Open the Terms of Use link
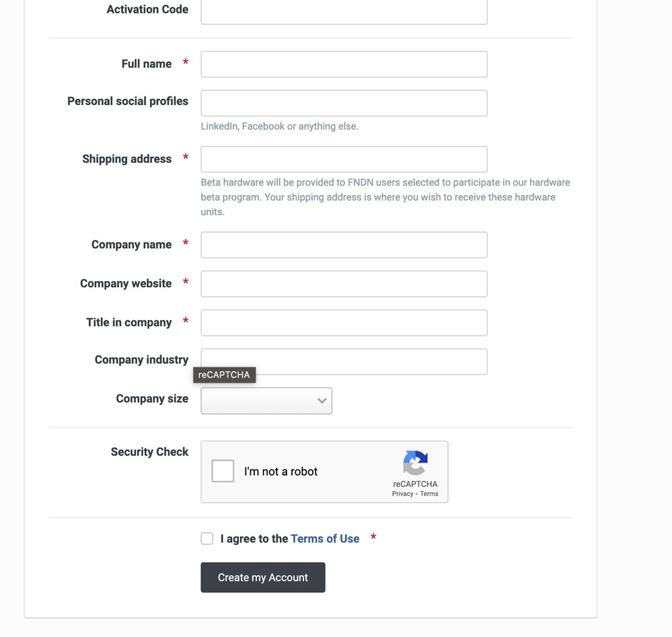Image resolution: width=672 pixels, height=637 pixels. coord(325,539)
